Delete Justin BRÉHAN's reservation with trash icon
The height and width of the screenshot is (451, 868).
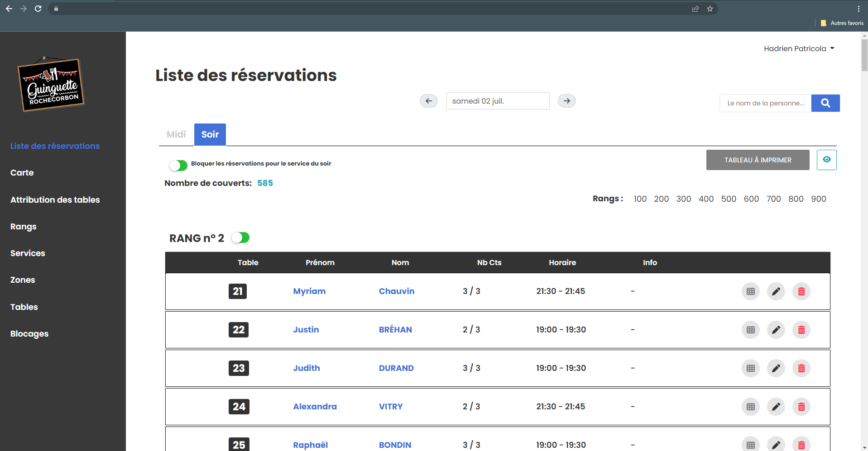(801, 330)
